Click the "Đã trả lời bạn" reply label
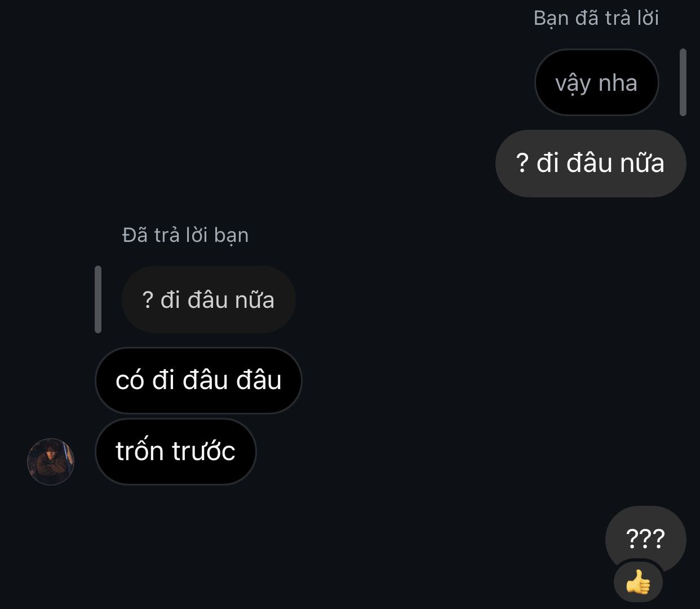Viewport: 700px width, 609px height. point(185,235)
